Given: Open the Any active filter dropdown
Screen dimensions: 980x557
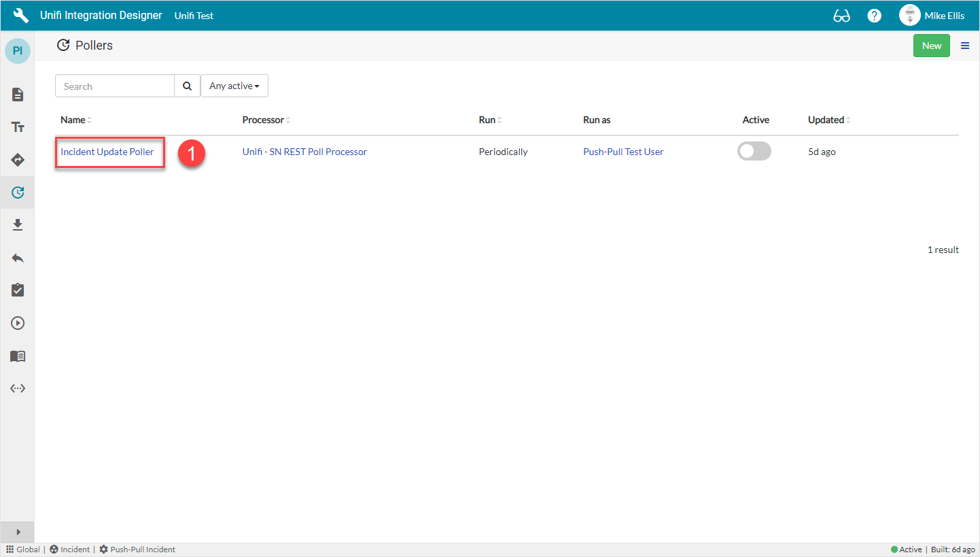Looking at the screenshot, I should [x=234, y=86].
